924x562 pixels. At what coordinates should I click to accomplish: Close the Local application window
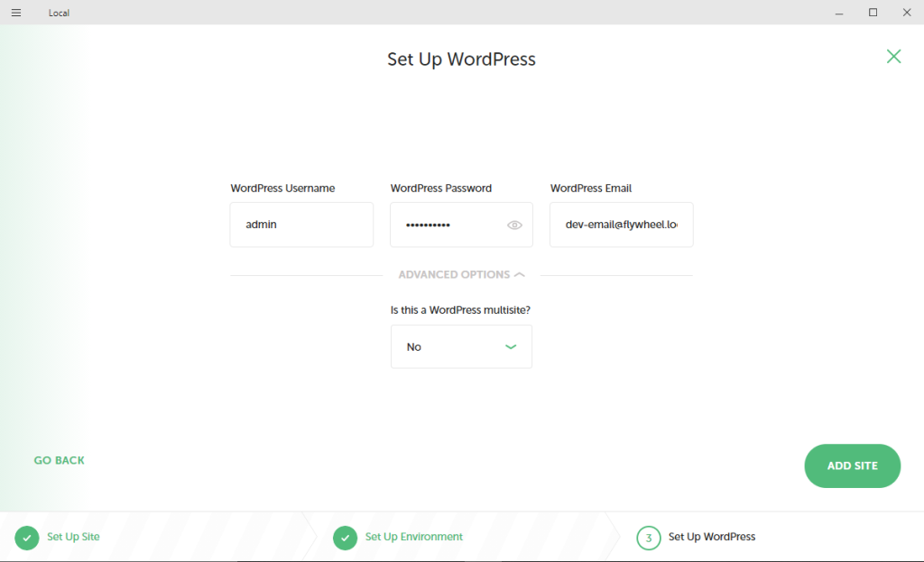tap(907, 13)
